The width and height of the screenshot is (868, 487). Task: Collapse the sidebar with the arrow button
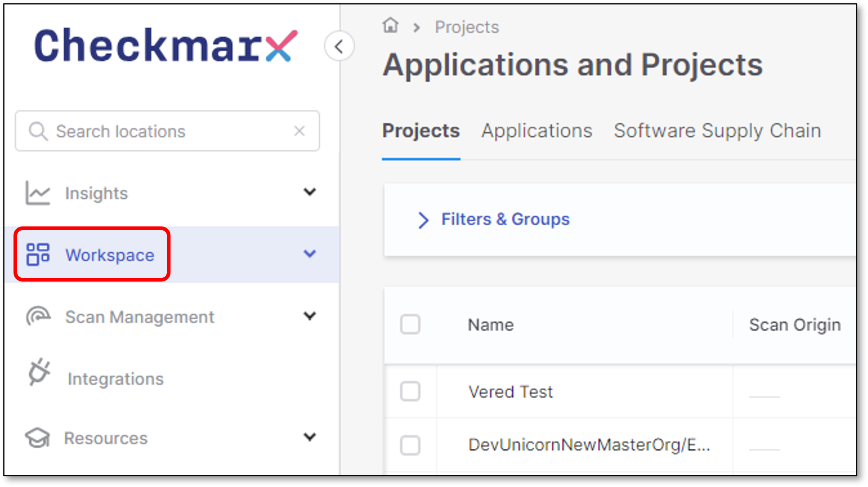click(x=339, y=46)
